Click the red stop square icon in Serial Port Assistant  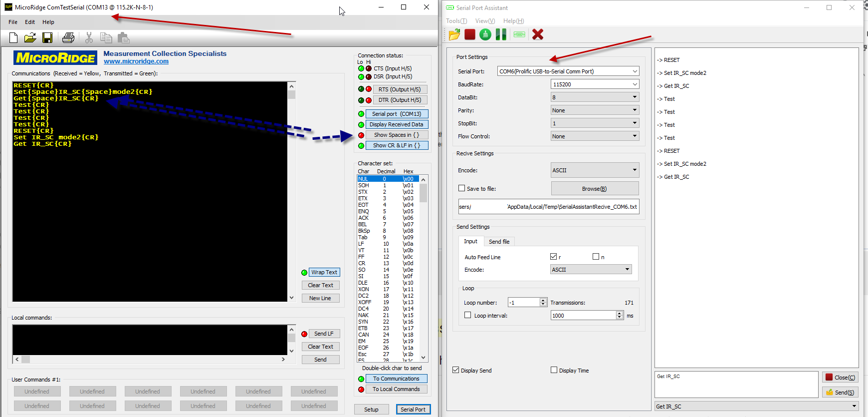(470, 34)
